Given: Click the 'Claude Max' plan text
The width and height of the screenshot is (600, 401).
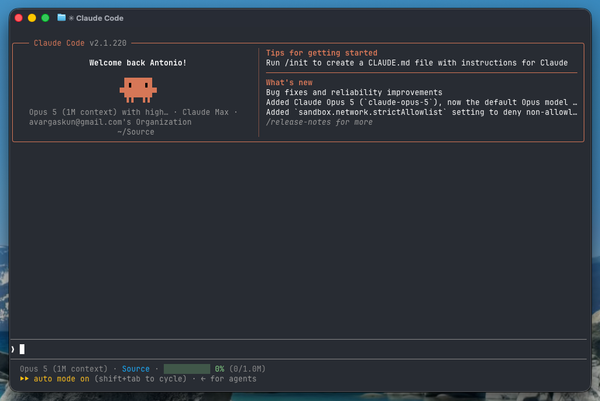Looking at the screenshot, I should tap(205, 112).
